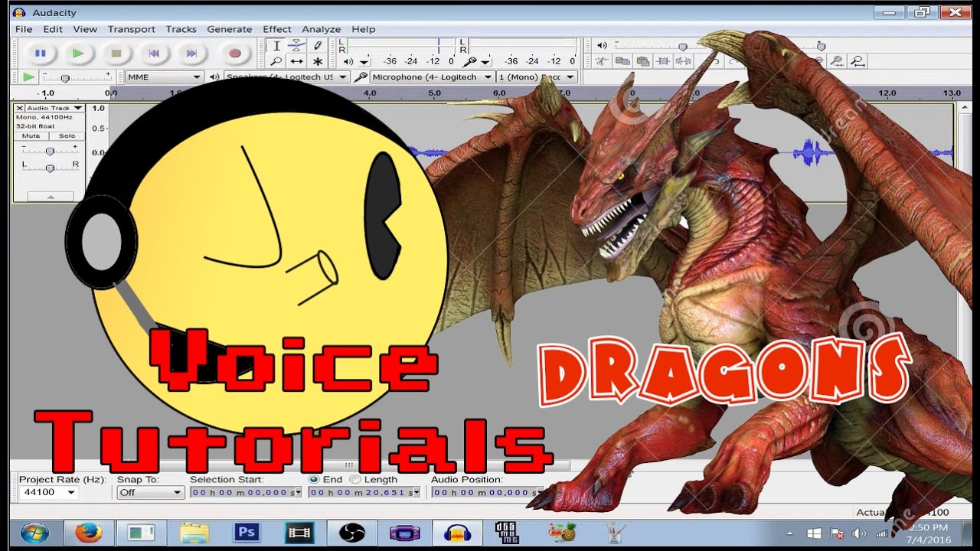Image resolution: width=980 pixels, height=551 pixels.
Task: Skip to the end of the track
Action: [191, 54]
